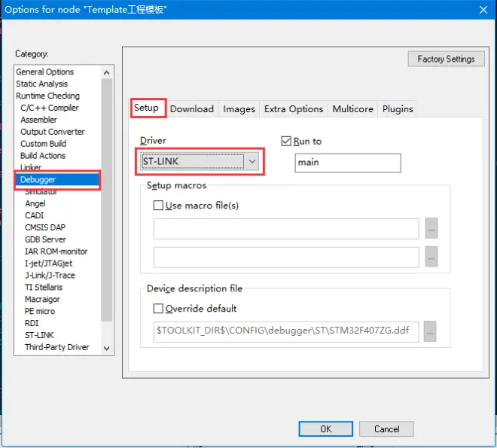
Task: Click the Cancel button
Action: (386, 429)
